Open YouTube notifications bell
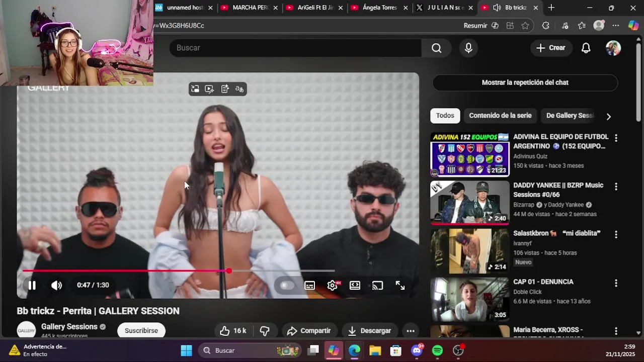 pos(586,48)
